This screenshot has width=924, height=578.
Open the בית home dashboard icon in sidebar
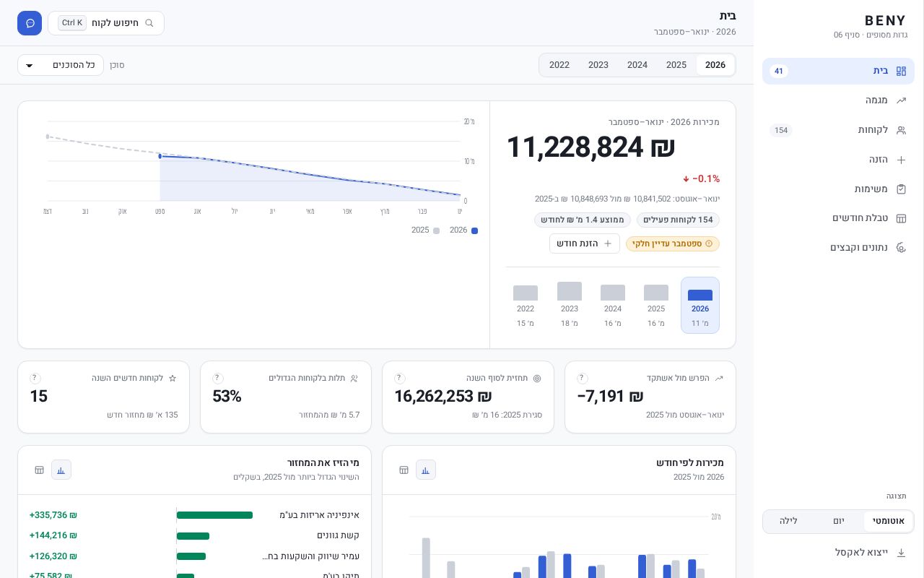(x=901, y=71)
